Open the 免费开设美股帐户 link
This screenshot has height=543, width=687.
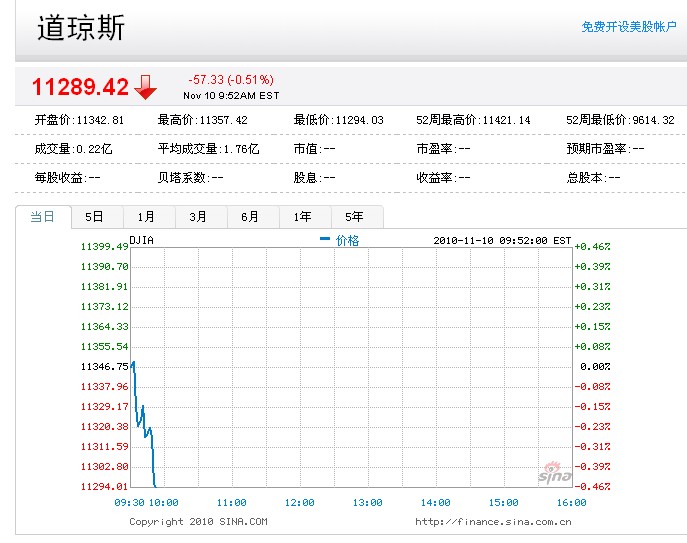click(629, 27)
